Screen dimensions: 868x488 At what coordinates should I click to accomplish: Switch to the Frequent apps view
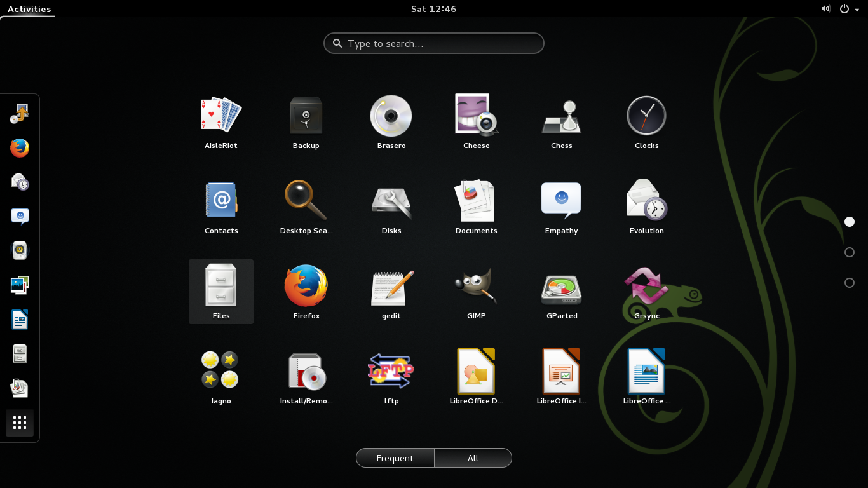click(x=395, y=457)
